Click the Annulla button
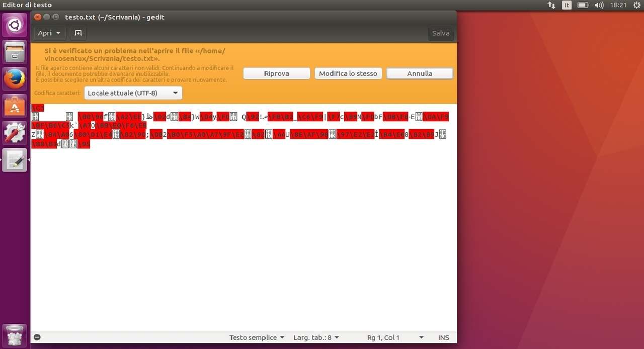Screen dimensions: 644x349 tap(420, 73)
